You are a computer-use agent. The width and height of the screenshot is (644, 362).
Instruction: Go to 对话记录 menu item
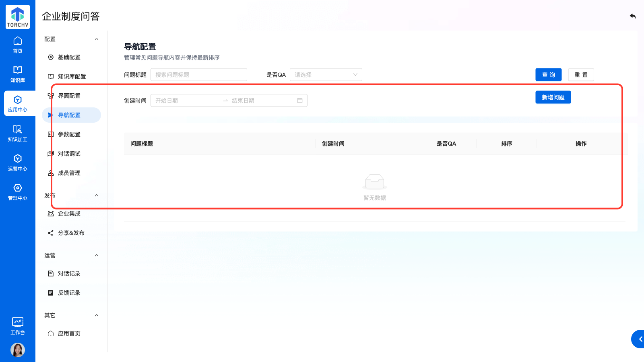click(x=69, y=274)
